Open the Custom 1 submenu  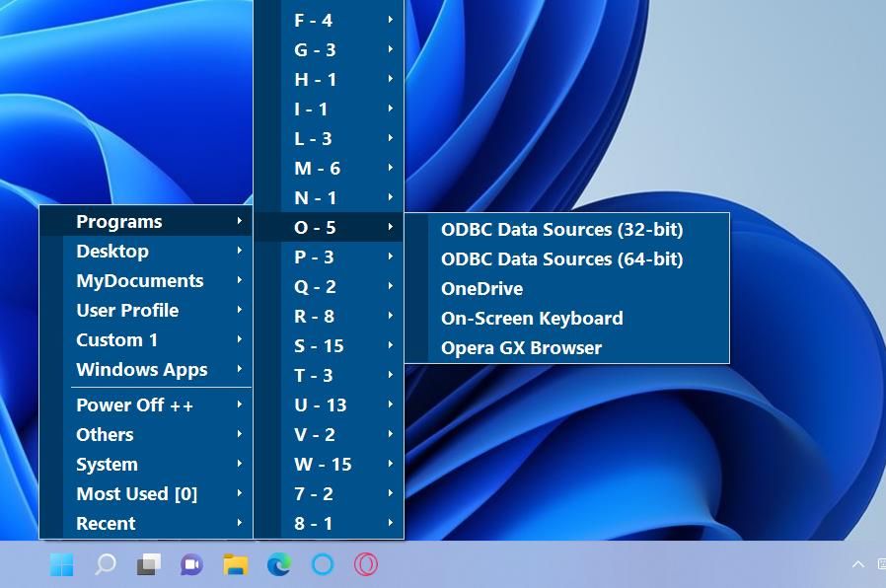pyautogui.click(x=146, y=339)
